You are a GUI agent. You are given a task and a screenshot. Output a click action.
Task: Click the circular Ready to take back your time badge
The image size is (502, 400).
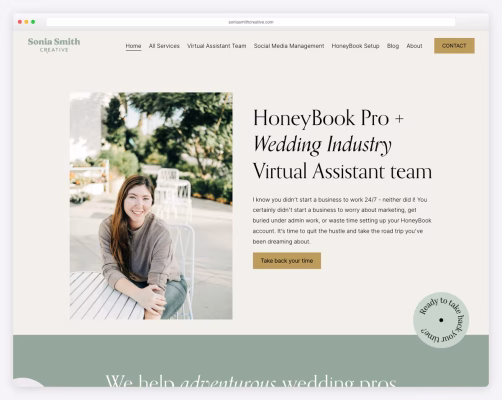point(441,320)
